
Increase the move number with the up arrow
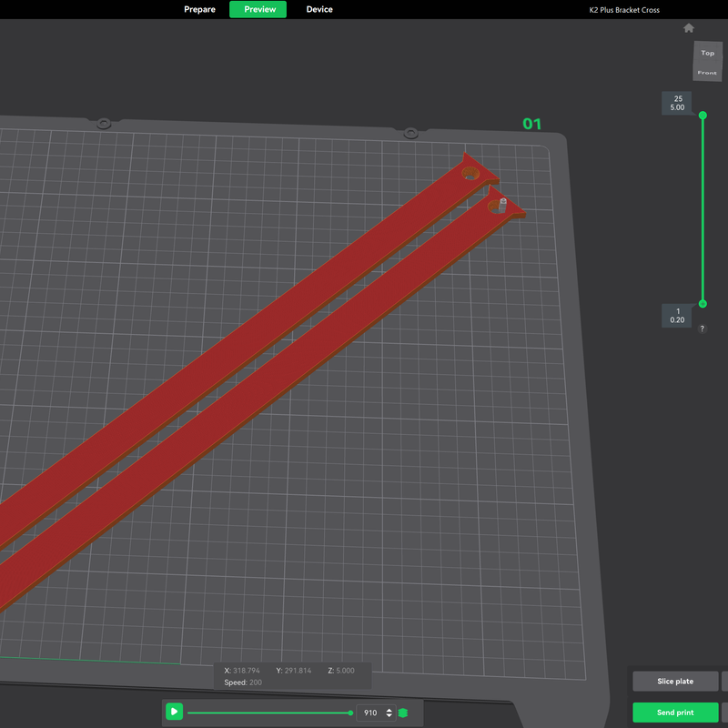[389, 710]
